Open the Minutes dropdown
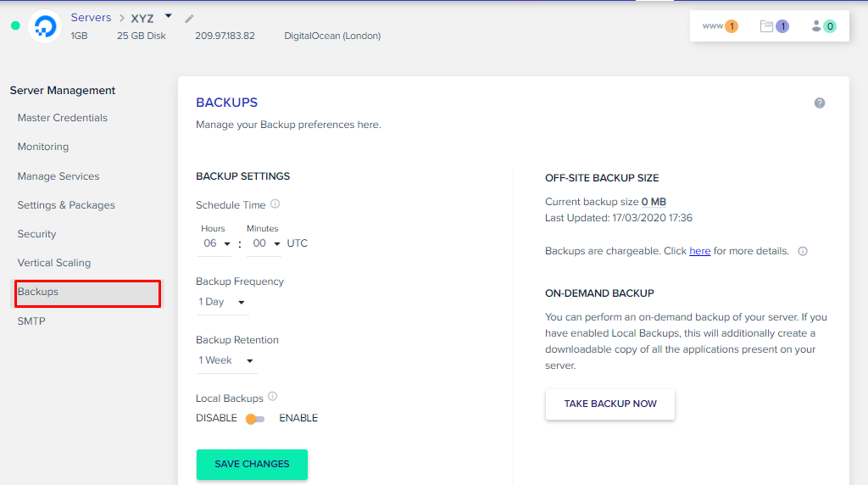The width and height of the screenshot is (868, 485). point(264,243)
